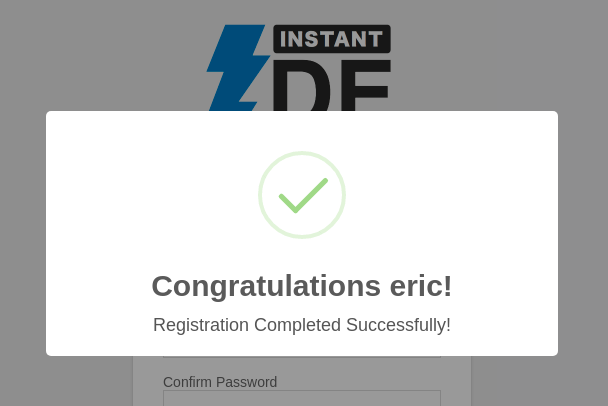Dismiss dialog via dimmed overlay beside the logo
The image size is (608, 406).
click(97, 58)
